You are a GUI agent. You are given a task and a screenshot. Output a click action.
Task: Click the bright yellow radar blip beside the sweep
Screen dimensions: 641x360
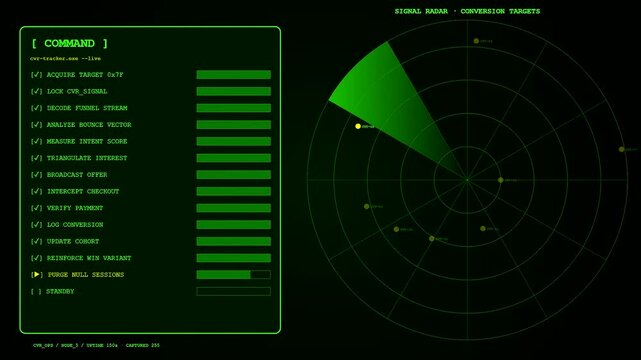358,126
